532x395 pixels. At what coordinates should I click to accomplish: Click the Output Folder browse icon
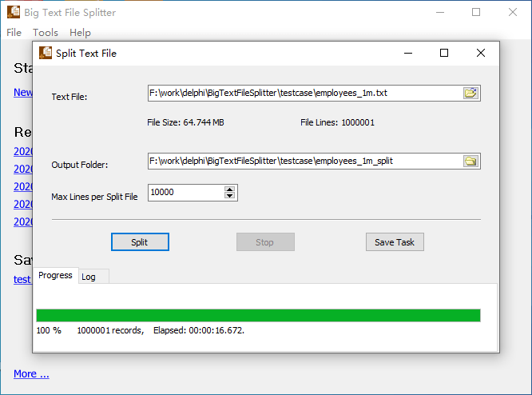pos(470,161)
